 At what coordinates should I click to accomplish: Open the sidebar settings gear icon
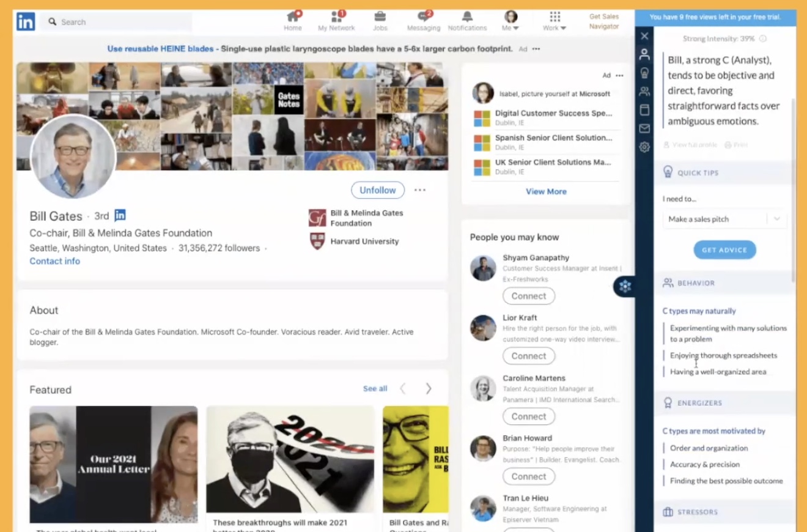(x=644, y=147)
